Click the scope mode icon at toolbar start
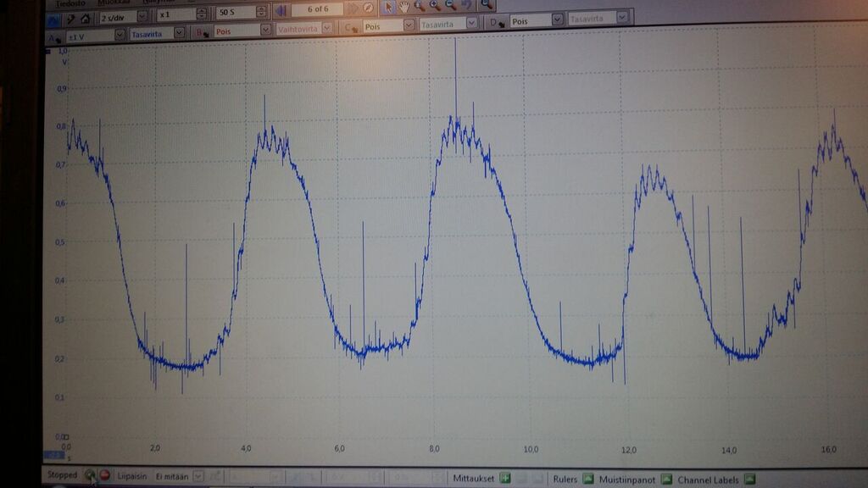Screen dimensions: 868x488 pyautogui.click(x=53, y=20)
